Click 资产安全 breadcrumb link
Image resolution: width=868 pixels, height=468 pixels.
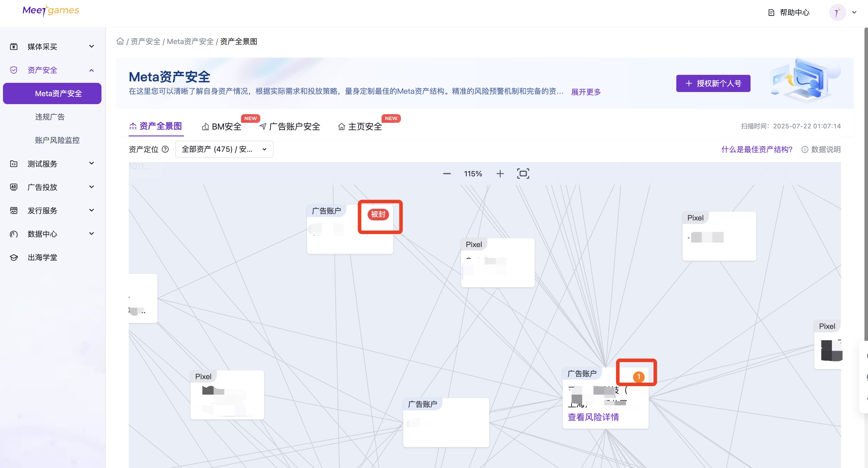[145, 41]
